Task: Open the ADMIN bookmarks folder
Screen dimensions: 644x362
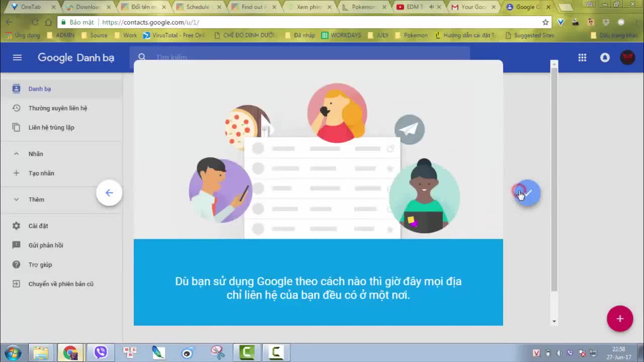Action: coord(60,35)
